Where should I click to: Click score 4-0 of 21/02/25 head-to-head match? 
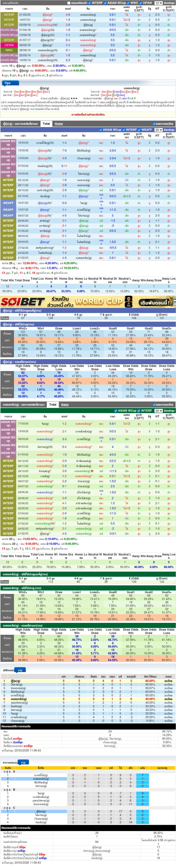68,15
